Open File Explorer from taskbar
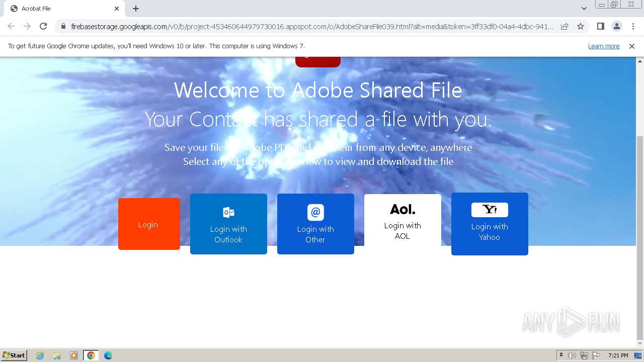The width and height of the screenshot is (644, 362). [57, 355]
